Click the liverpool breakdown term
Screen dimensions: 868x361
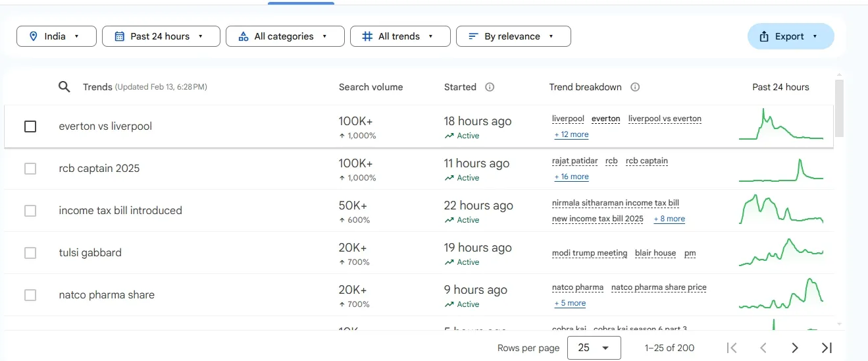568,119
